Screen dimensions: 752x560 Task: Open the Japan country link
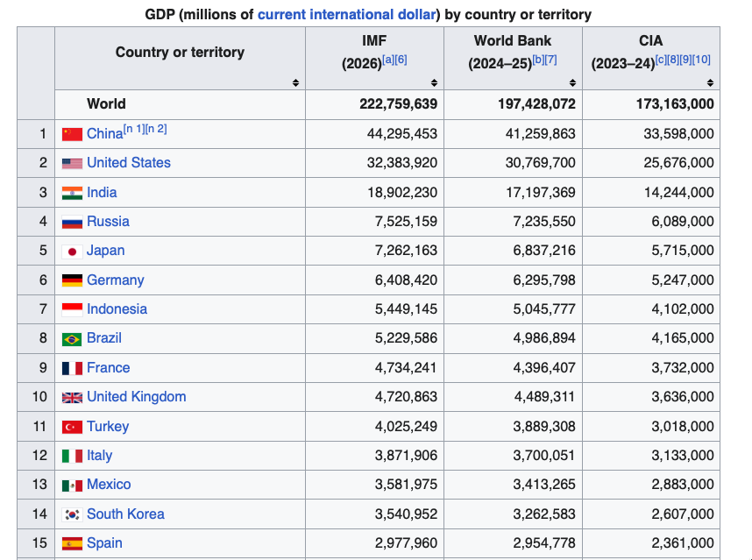105,251
